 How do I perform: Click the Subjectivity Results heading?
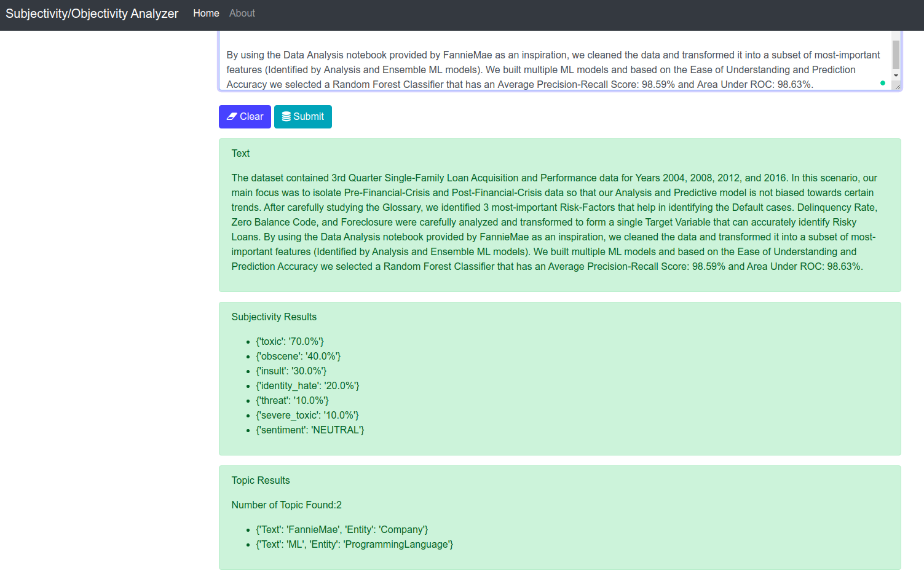click(x=274, y=317)
